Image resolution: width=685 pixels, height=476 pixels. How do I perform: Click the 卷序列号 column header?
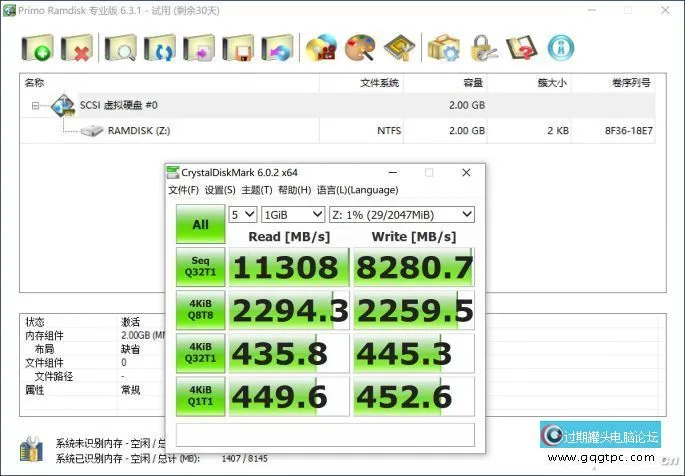point(613,83)
